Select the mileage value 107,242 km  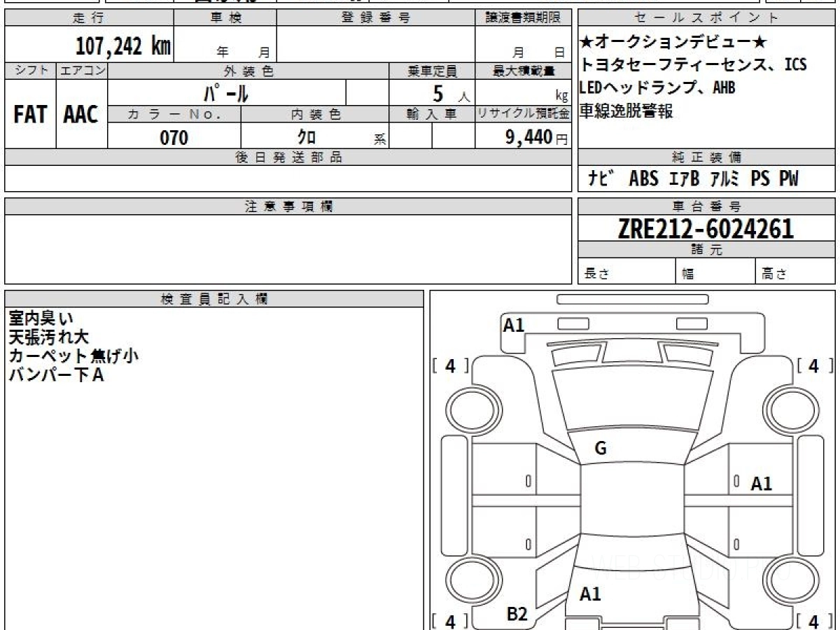point(123,46)
